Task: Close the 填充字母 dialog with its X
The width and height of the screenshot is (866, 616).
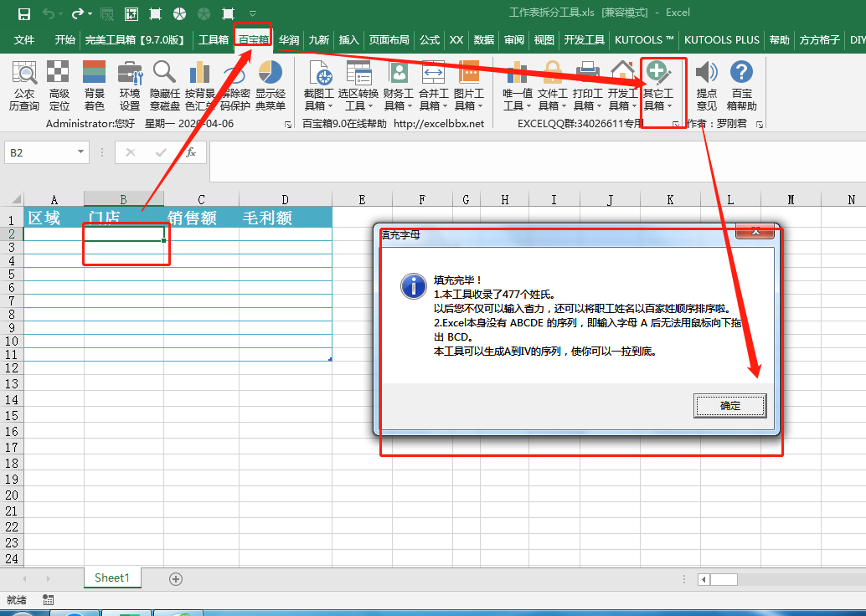Action: [755, 231]
